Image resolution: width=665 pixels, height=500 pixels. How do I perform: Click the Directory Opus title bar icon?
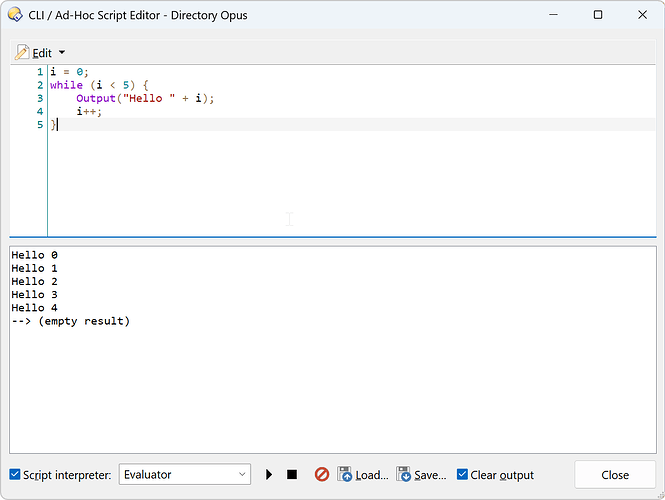15,15
